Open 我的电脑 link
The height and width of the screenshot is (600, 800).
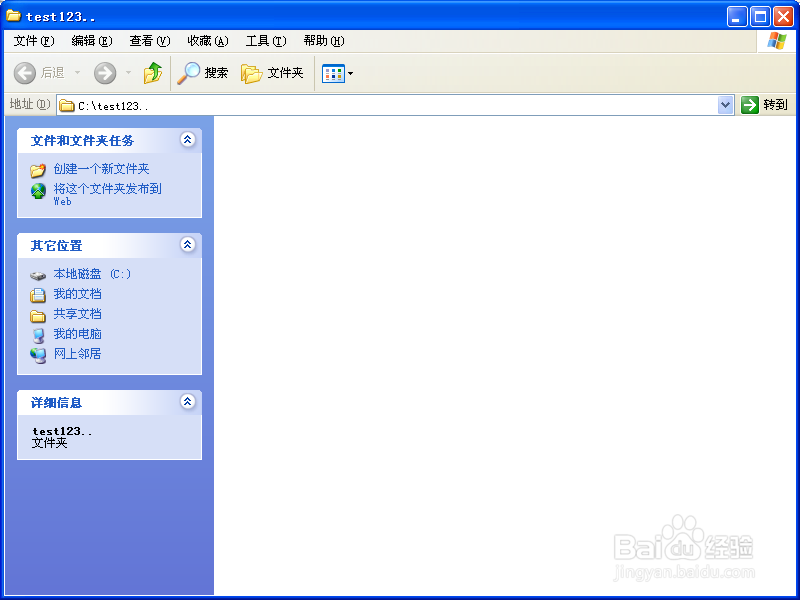click(78, 334)
